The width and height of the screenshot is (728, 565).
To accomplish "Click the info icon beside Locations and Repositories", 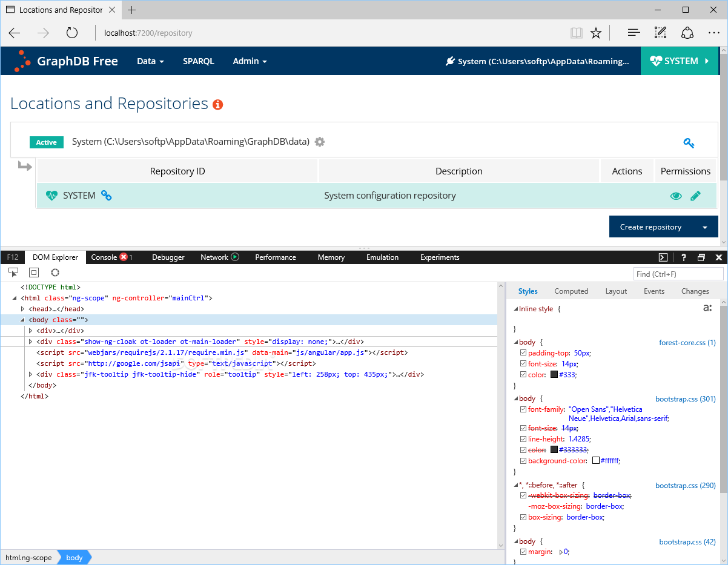I will (218, 105).
